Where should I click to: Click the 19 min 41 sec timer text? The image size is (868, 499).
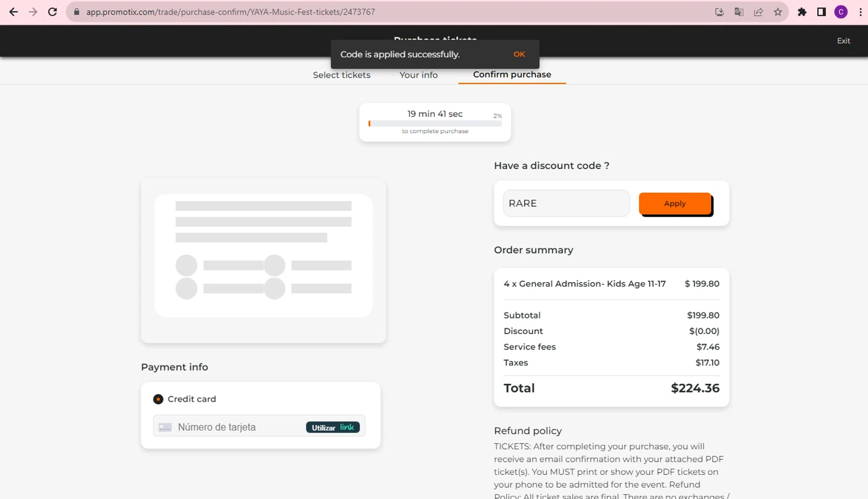[435, 113]
